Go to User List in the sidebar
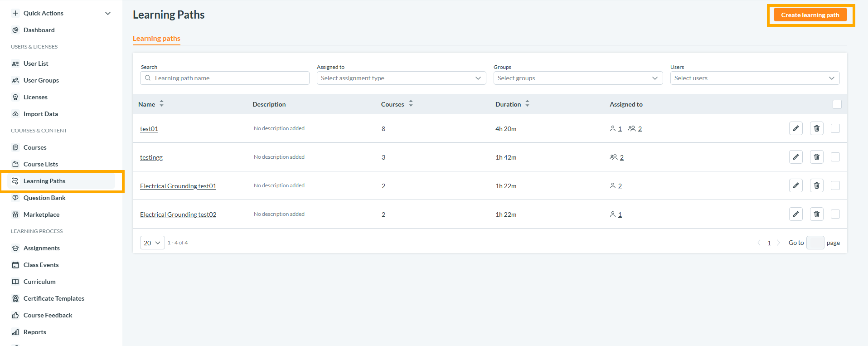This screenshot has height=346, width=868. coord(36,63)
